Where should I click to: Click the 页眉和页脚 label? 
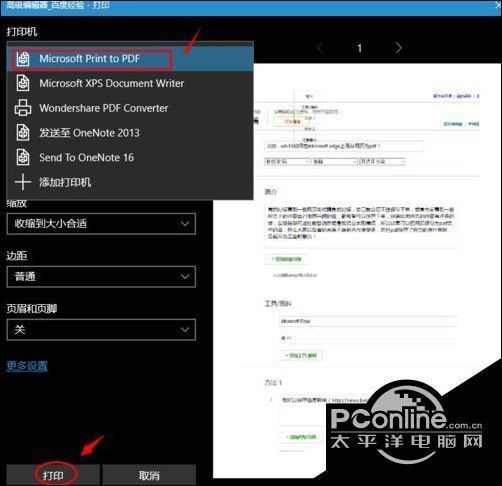pyautogui.click(x=32, y=309)
